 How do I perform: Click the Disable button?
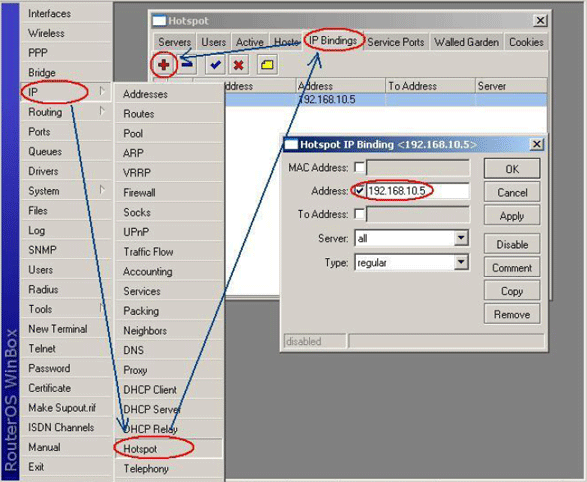(x=512, y=244)
